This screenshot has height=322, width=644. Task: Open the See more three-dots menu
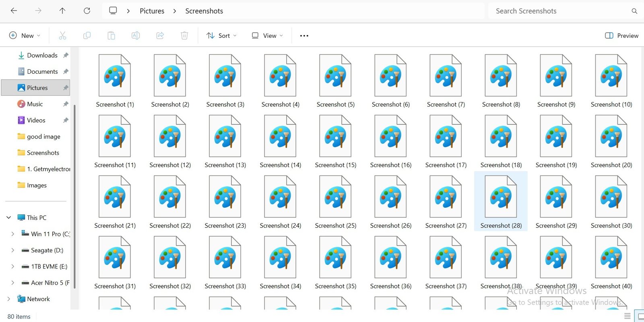[304, 36]
